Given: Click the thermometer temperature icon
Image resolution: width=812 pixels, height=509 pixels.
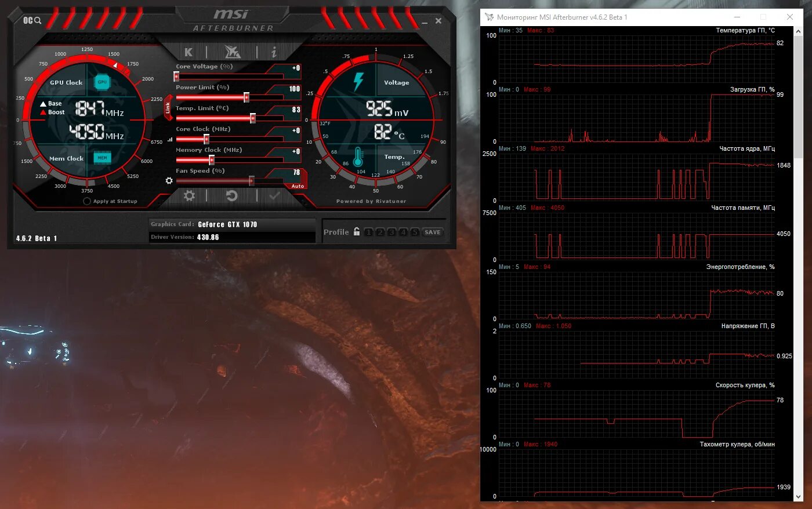Looking at the screenshot, I should [x=358, y=157].
